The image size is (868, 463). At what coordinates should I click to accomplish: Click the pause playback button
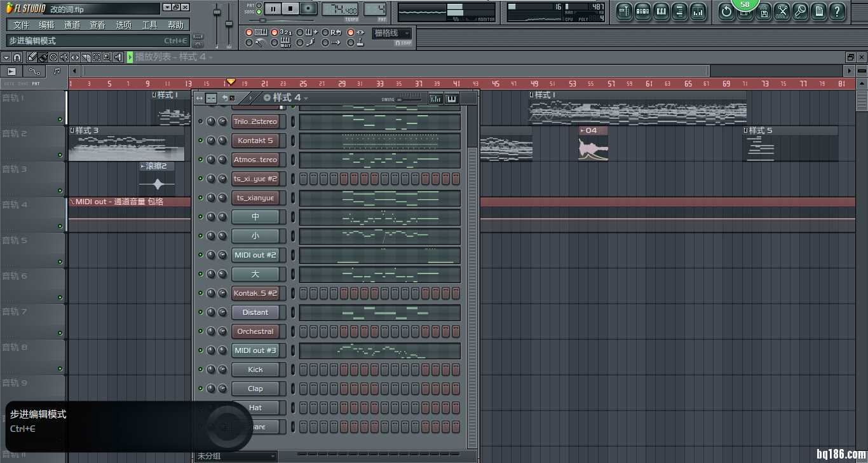[273, 9]
